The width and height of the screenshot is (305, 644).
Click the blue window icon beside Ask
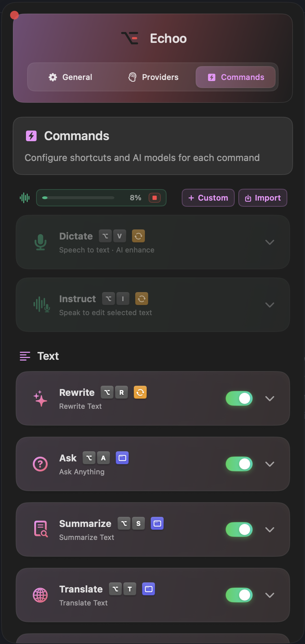122,458
